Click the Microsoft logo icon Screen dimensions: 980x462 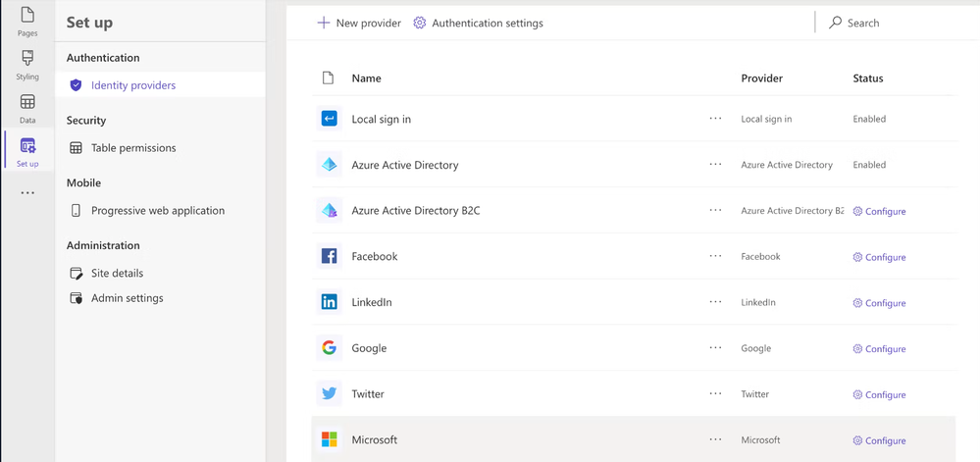click(x=330, y=439)
